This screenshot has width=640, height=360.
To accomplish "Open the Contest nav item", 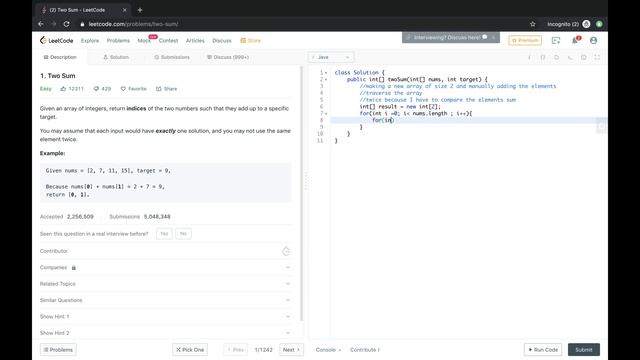I will click(168, 40).
